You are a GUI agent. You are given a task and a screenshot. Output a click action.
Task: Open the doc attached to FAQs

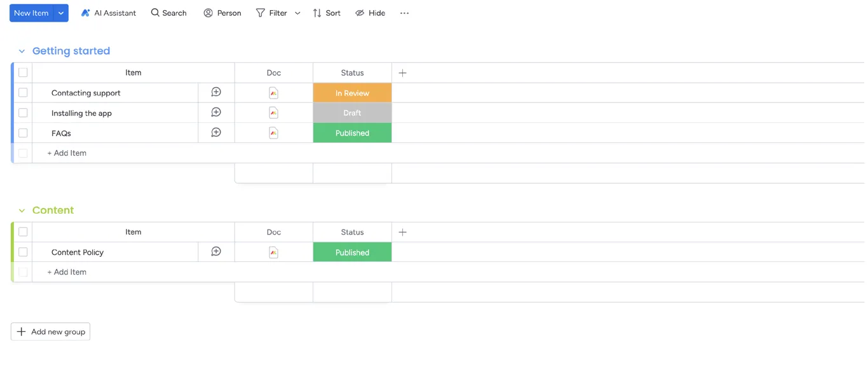[x=273, y=133]
